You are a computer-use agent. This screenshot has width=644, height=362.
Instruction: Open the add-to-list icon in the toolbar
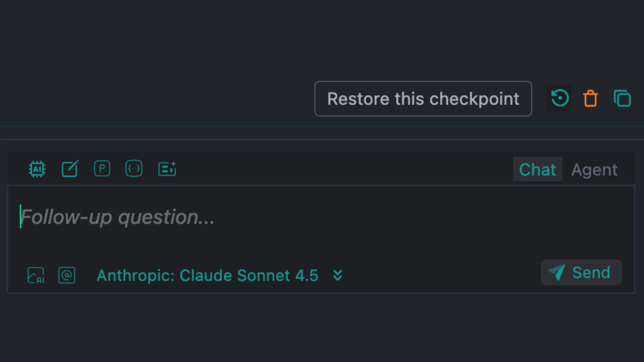point(167,169)
